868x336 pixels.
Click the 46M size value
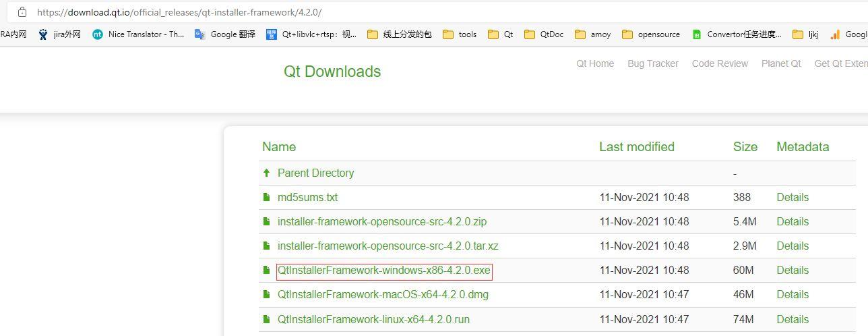[743, 295]
